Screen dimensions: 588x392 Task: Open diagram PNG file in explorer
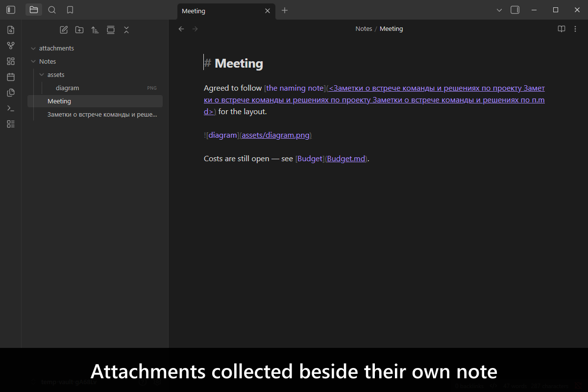(95, 88)
